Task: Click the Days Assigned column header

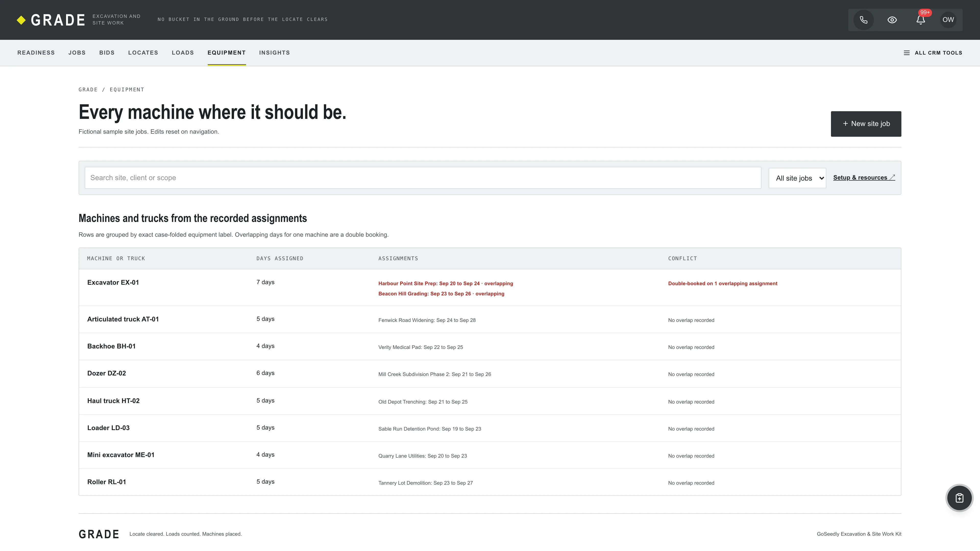Action: (x=280, y=259)
